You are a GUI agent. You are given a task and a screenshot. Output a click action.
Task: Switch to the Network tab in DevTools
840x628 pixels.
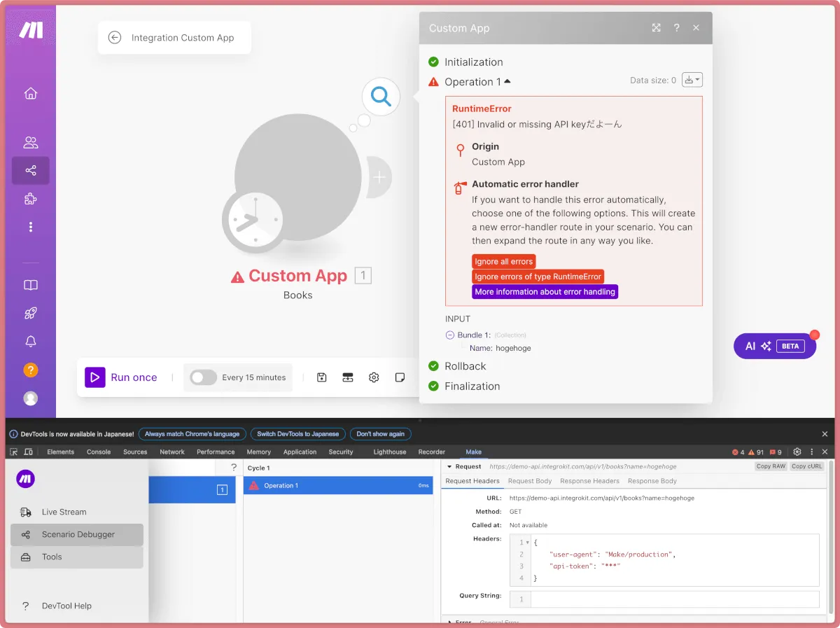172,452
